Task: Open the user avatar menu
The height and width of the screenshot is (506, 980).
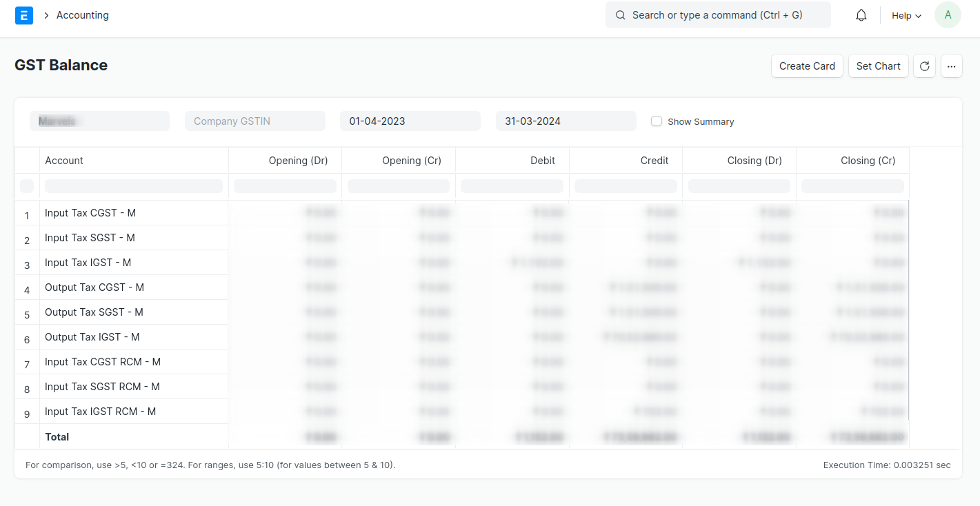Action: coord(948,15)
